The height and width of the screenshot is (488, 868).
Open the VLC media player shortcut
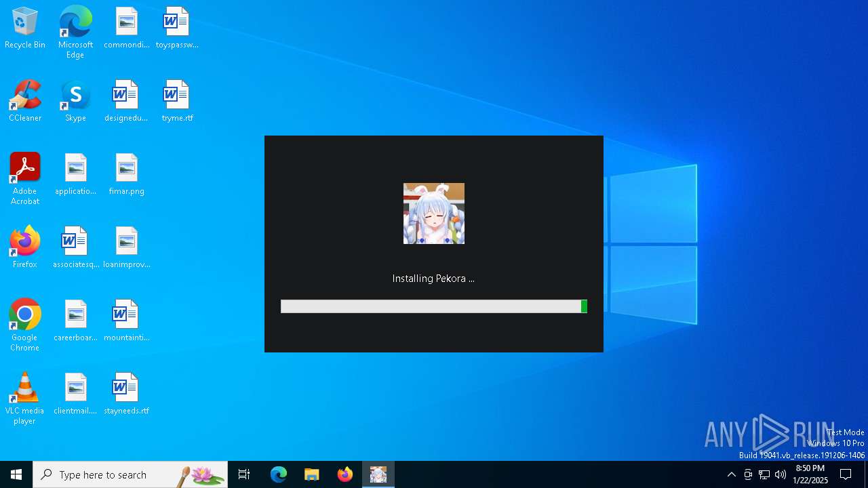point(25,399)
